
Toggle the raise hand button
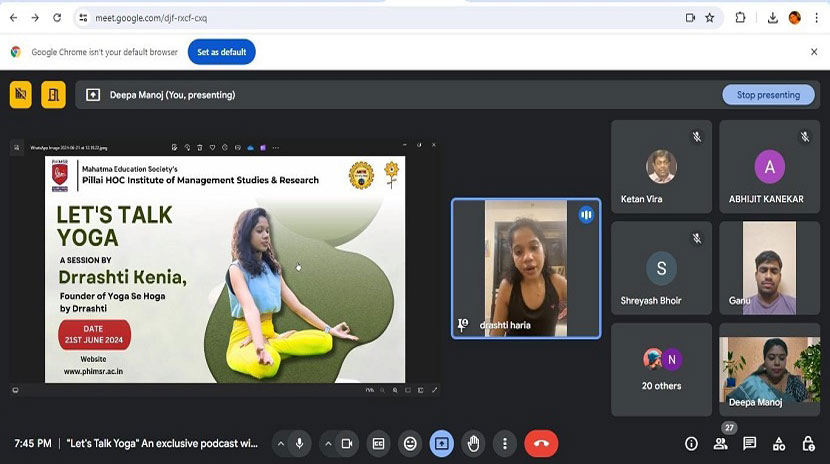pos(473,443)
